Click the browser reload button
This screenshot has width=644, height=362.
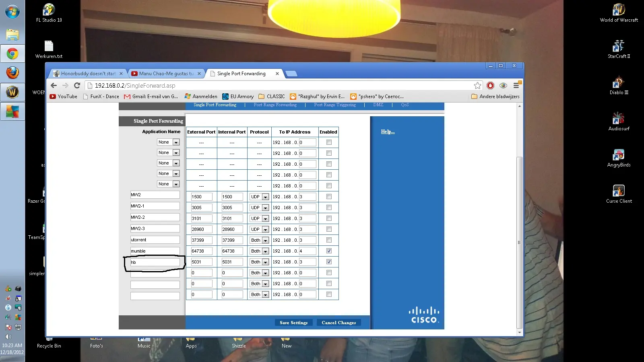coord(77,85)
